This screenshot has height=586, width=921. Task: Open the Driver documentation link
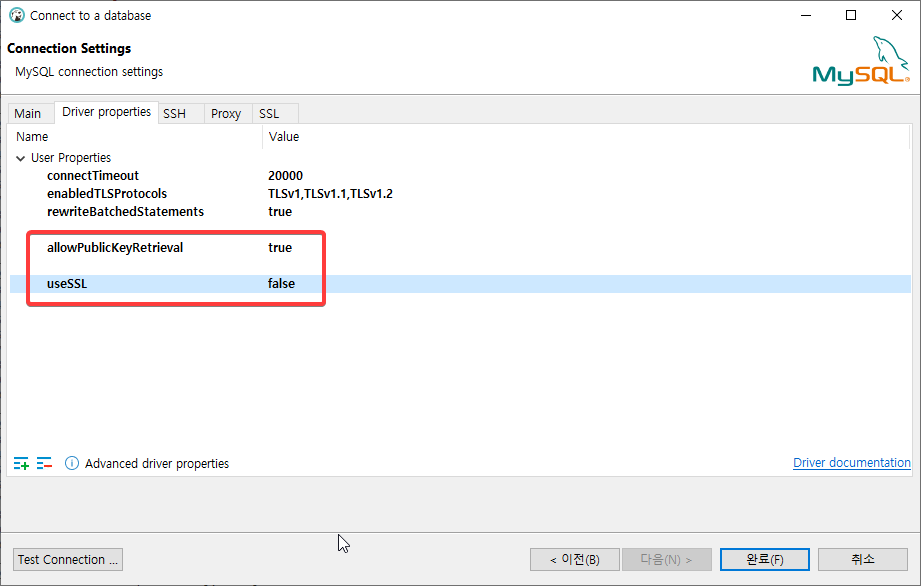coord(851,462)
